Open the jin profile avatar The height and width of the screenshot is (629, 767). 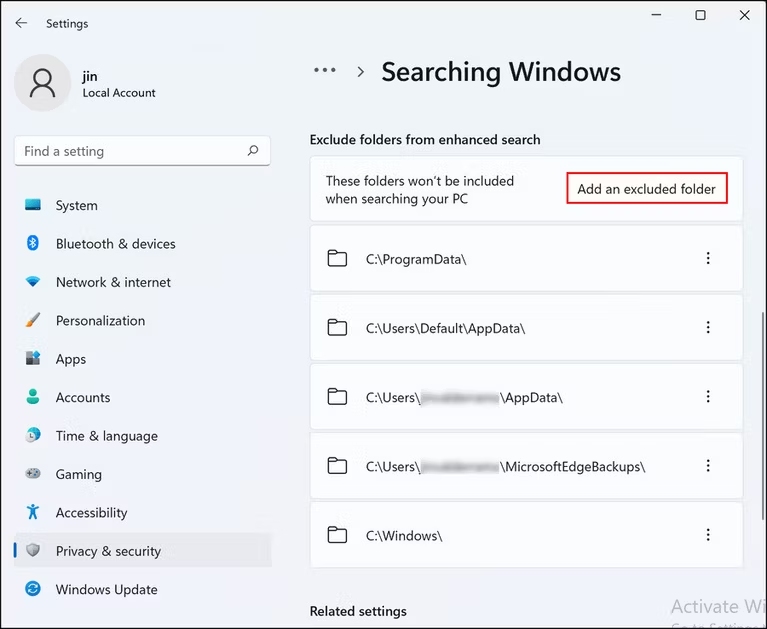(x=43, y=83)
